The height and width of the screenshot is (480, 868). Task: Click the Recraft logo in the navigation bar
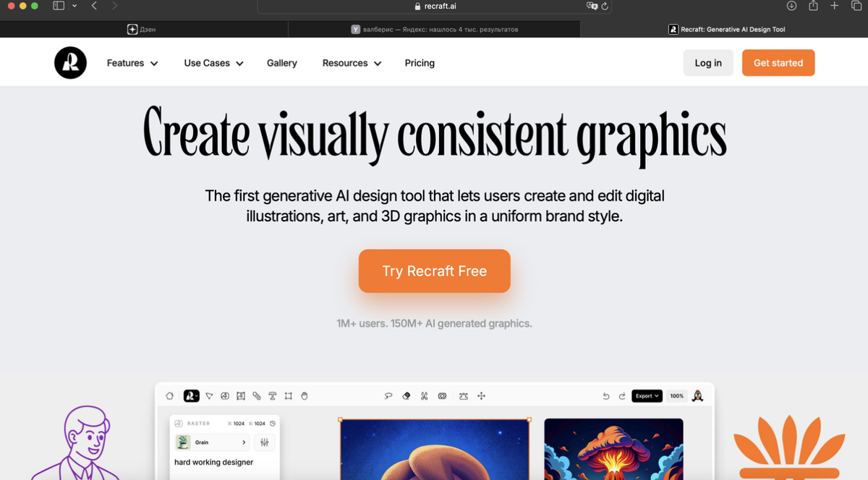pyautogui.click(x=70, y=63)
